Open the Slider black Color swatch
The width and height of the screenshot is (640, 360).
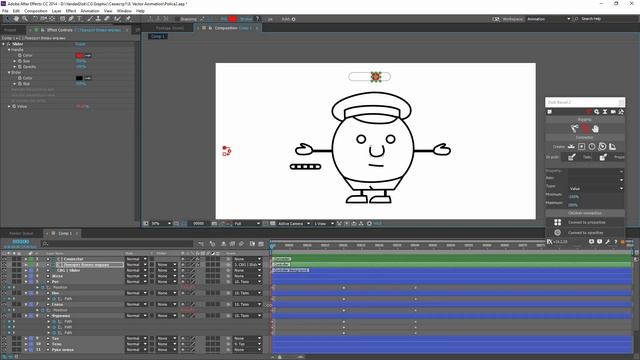click(80, 78)
